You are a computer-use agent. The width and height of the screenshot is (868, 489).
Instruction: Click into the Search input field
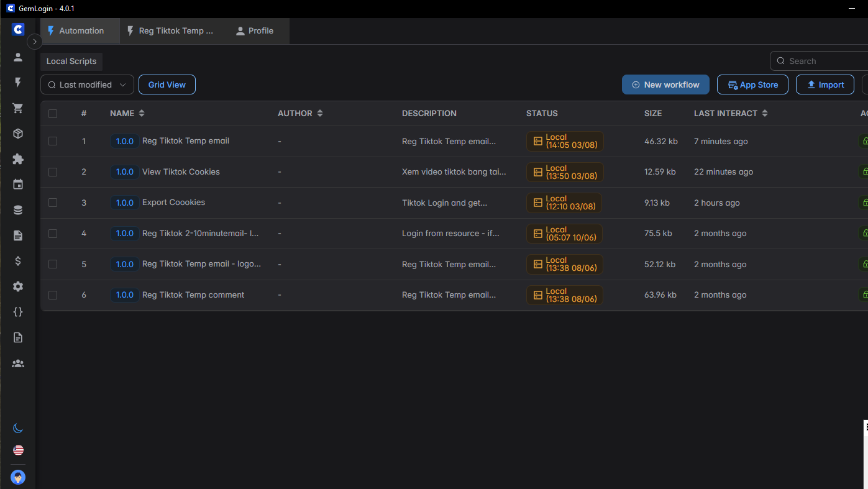point(823,61)
